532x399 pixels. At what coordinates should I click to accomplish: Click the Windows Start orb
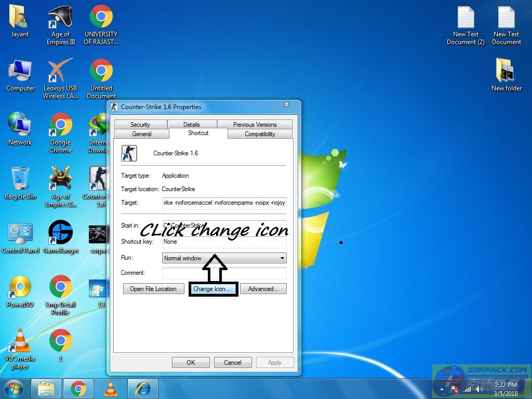point(14,389)
